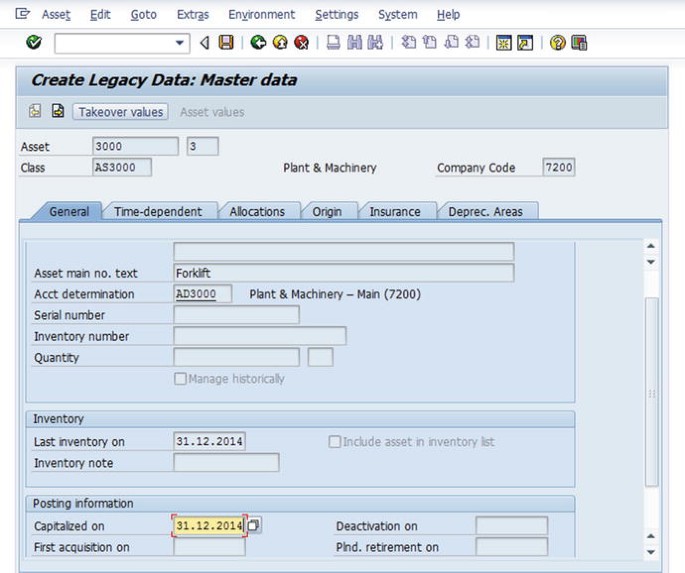The width and height of the screenshot is (685, 573).
Task: Collapse the command field using the left triangle
Action: pos(204,43)
